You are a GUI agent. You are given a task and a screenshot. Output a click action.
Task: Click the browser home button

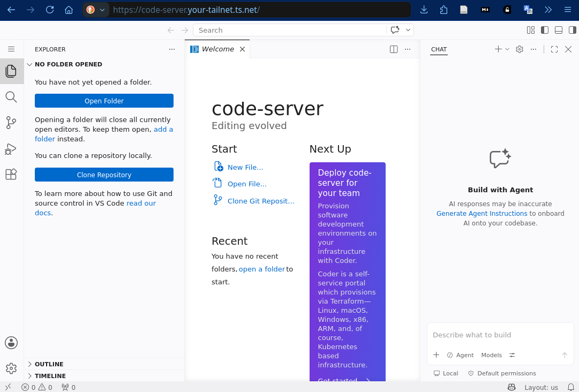click(x=69, y=10)
